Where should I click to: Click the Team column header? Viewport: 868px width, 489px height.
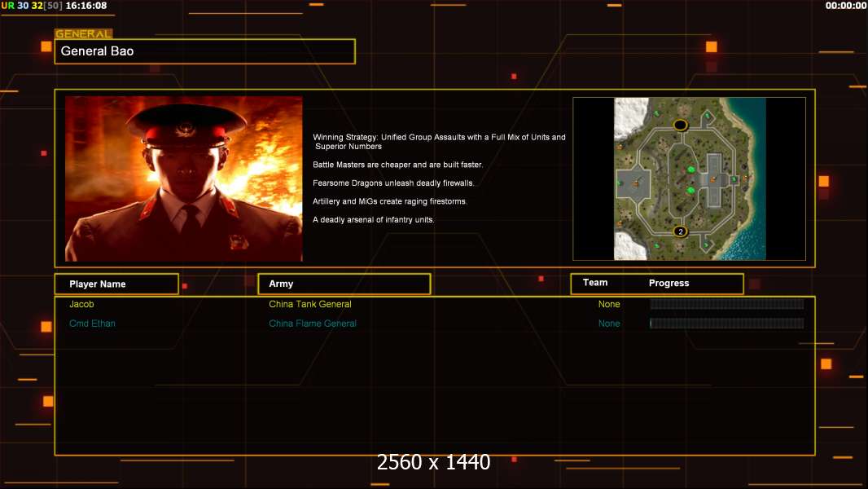tap(595, 283)
